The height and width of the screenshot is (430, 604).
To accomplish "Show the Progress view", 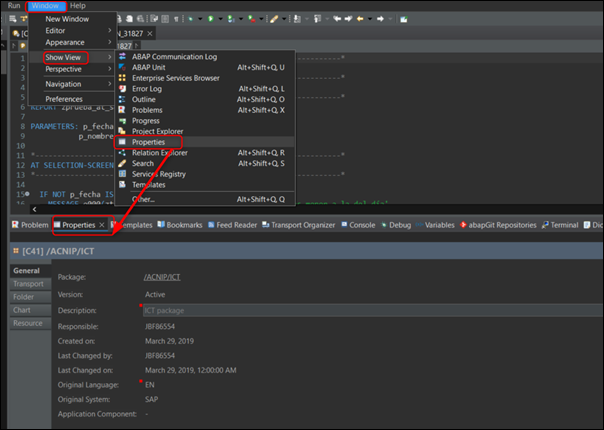I will click(x=205, y=121).
